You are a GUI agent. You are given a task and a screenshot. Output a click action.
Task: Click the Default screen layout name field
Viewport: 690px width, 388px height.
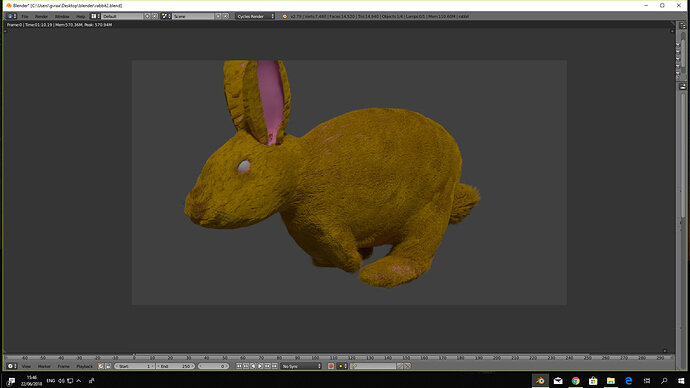pos(122,16)
